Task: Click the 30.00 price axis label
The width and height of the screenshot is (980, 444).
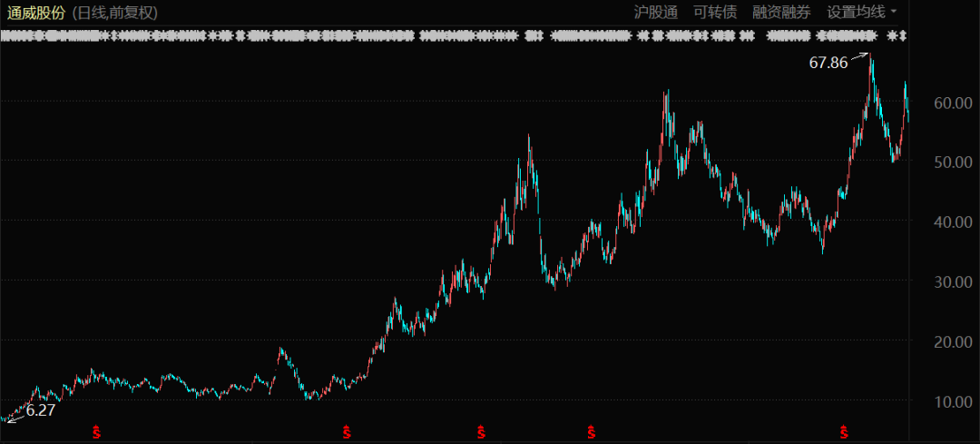Action: (953, 282)
